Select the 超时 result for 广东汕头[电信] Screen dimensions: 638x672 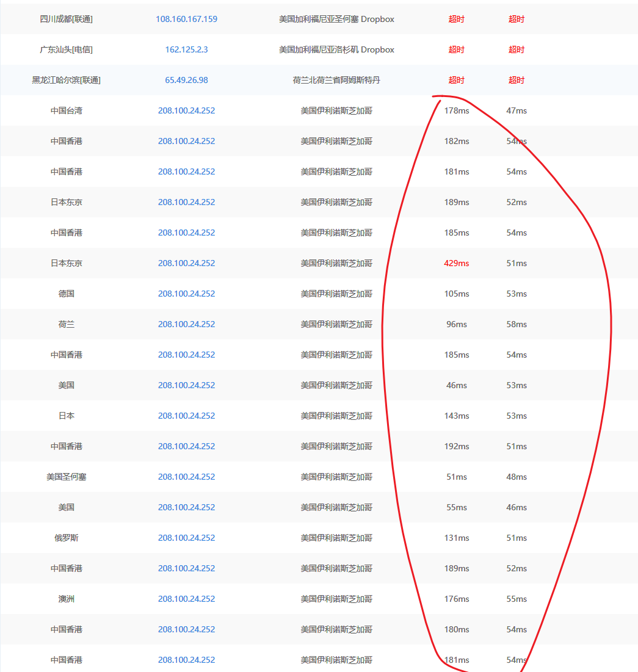(x=456, y=49)
